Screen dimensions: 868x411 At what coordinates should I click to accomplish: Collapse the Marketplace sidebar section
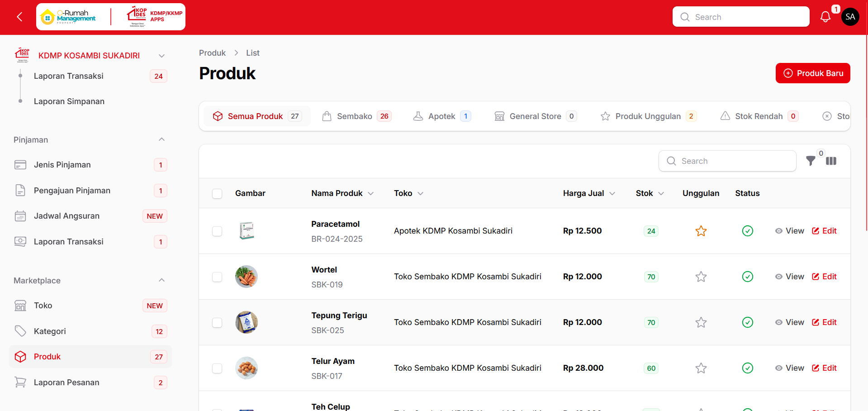[161, 280]
